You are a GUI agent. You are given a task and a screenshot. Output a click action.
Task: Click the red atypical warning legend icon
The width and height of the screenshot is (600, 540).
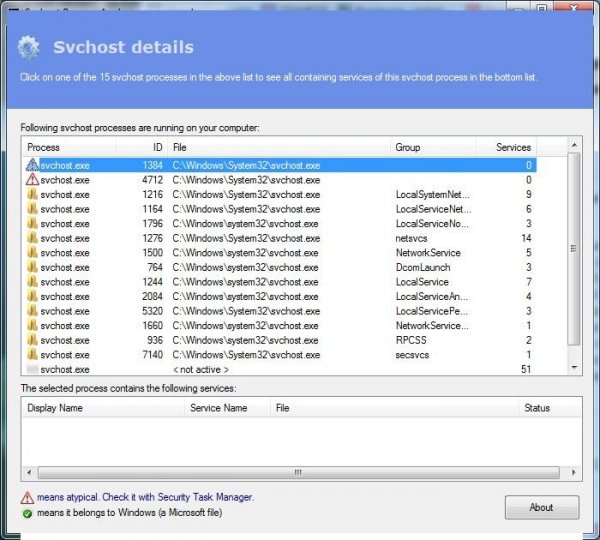27,498
